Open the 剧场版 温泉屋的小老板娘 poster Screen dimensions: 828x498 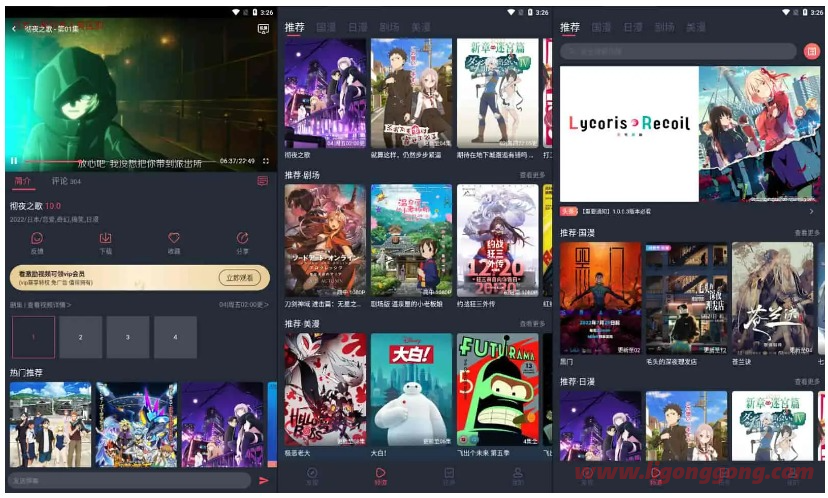coord(411,241)
